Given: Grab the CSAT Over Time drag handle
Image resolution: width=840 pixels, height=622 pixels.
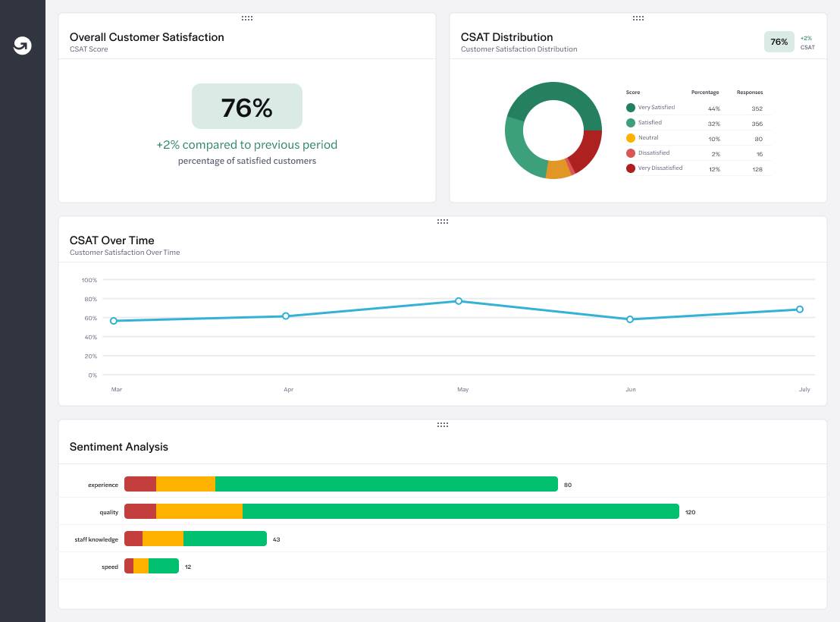Looking at the screenshot, I should click(x=443, y=221).
